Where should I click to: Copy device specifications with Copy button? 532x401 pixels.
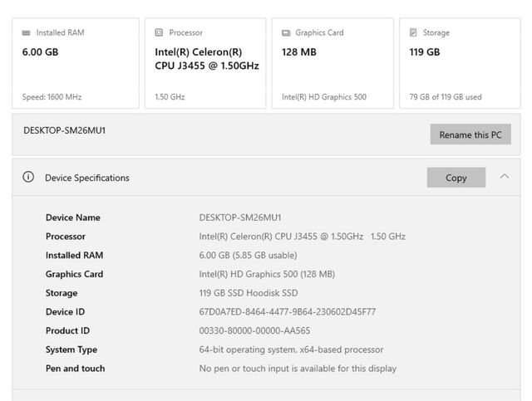coord(456,178)
